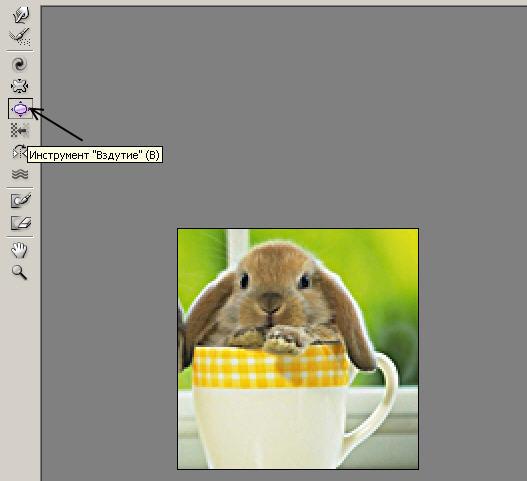Viewport: 527px width, 481px height.
Task: Select the Zoom magnifier tool
Action: coord(19,272)
